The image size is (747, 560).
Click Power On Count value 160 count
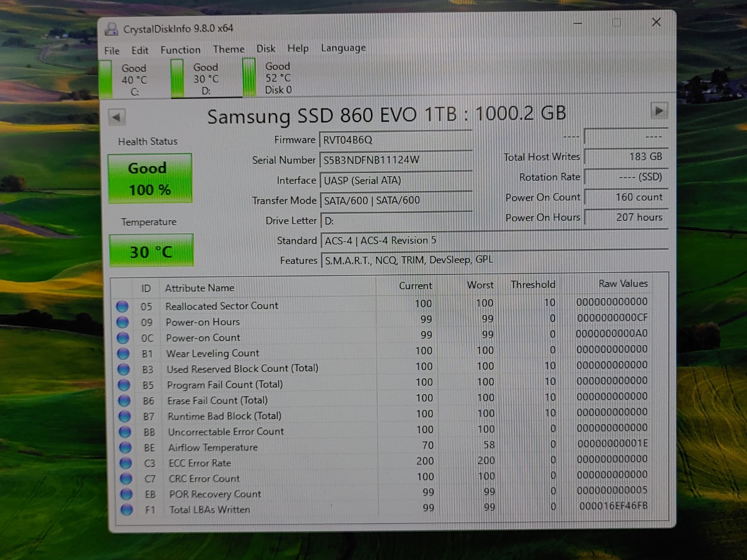(626, 197)
